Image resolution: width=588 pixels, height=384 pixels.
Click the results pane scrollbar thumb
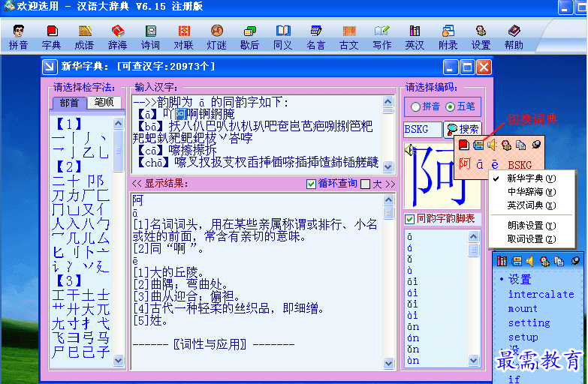click(x=388, y=213)
